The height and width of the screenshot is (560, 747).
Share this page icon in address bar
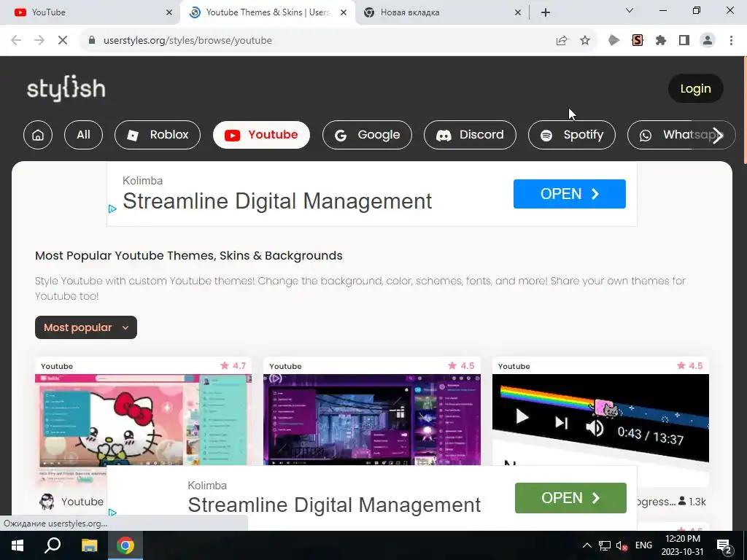562,41
